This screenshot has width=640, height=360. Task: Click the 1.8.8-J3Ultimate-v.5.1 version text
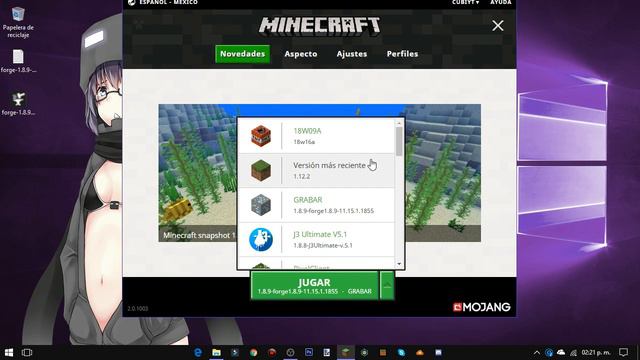[323, 246]
